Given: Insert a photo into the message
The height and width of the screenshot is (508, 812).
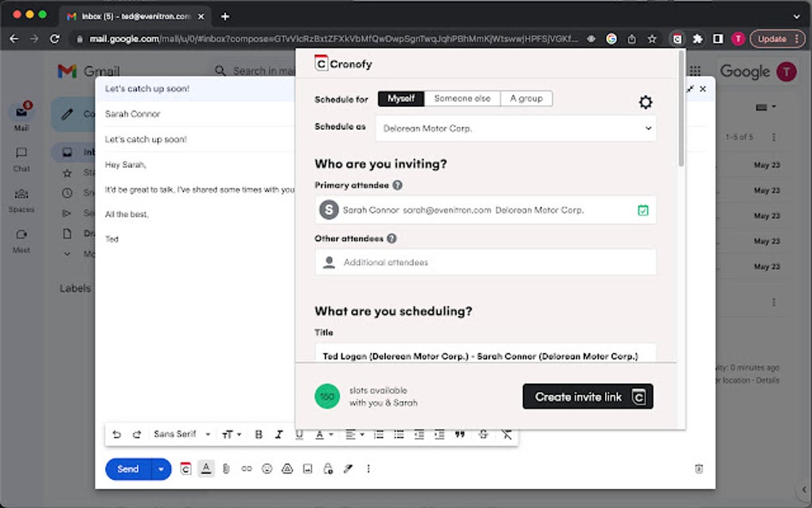Looking at the screenshot, I should [306, 469].
